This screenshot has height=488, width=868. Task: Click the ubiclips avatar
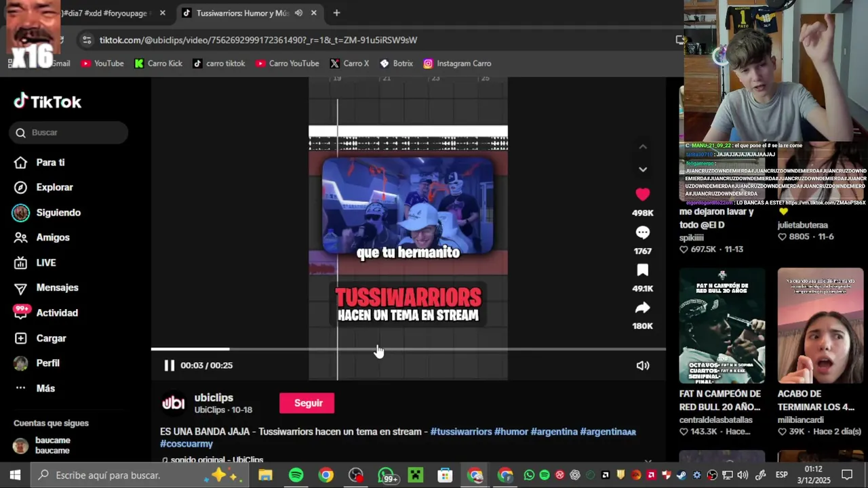[x=173, y=403]
